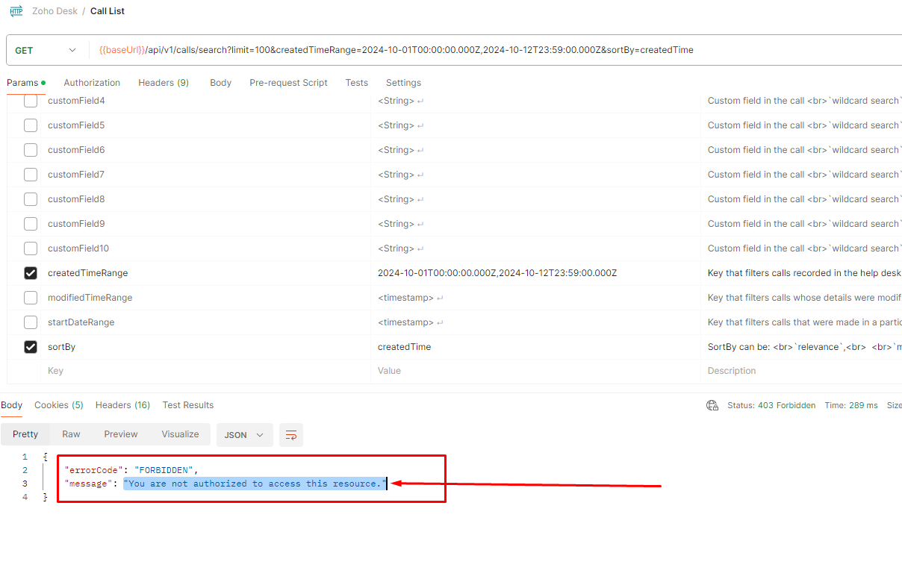Enable the customField8 checkbox

[x=31, y=199]
